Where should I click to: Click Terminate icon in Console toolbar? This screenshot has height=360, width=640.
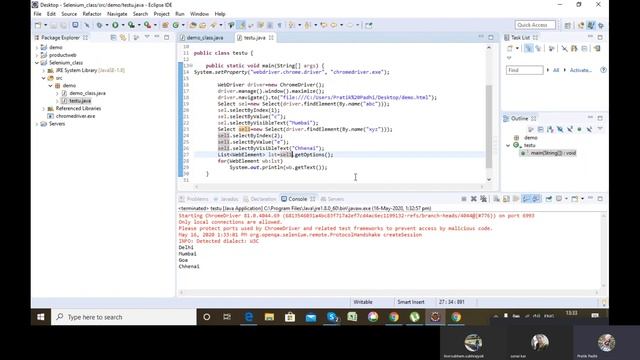464,199
